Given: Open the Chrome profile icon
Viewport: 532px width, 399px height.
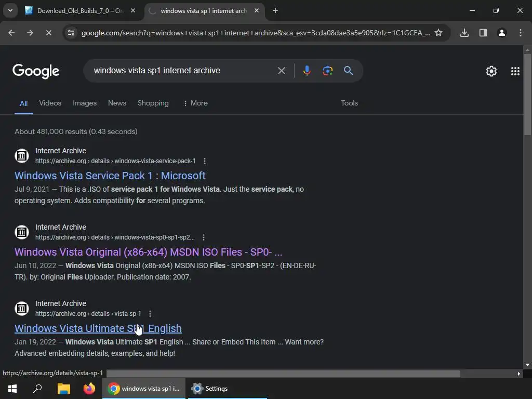Looking at the screenshot, I should 502,33.
